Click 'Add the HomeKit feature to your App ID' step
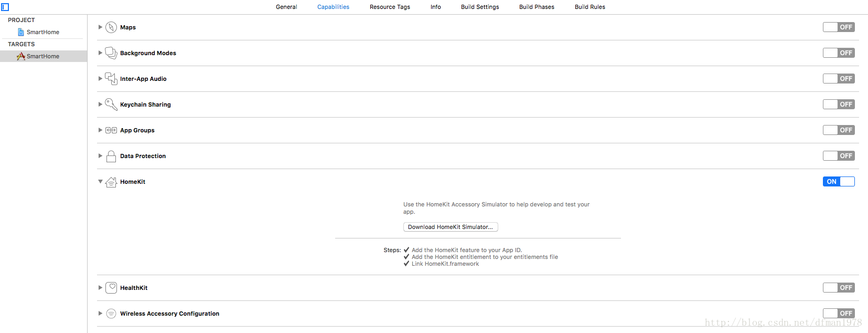This screenshot has height=333, width=868. tap(467, 250)
